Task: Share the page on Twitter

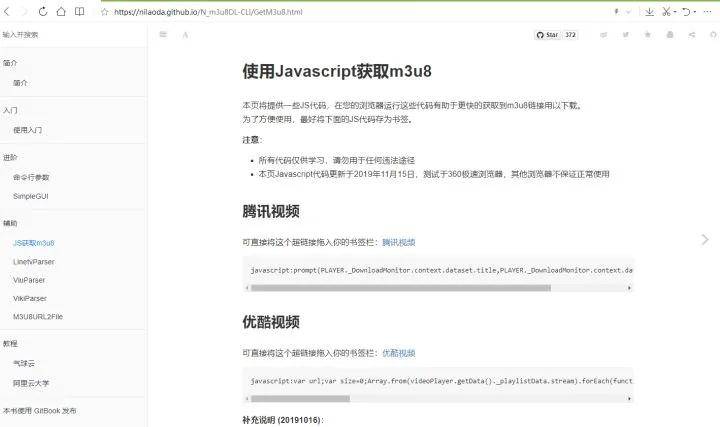Action: point(625,35)
